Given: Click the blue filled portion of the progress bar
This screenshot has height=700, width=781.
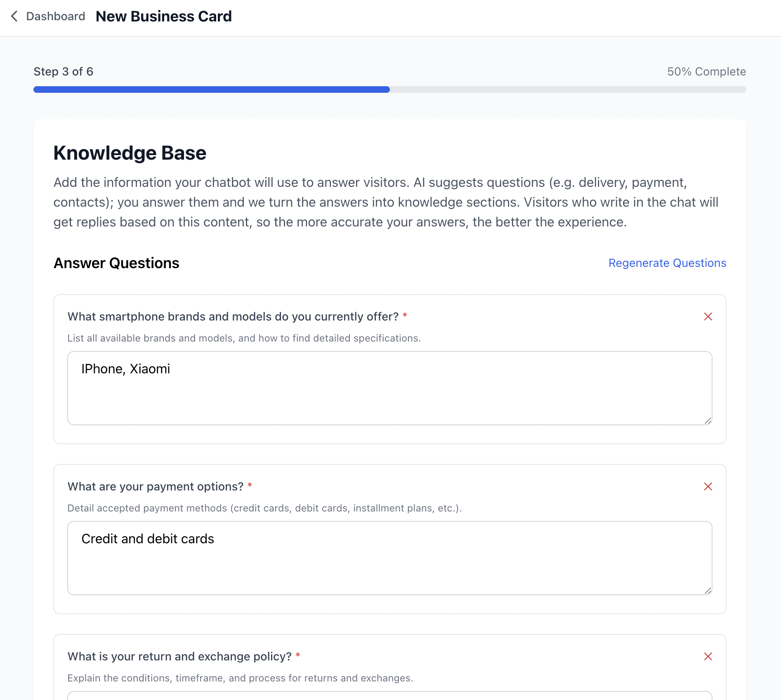Looking at the screenshot, I should coord(211,90).
